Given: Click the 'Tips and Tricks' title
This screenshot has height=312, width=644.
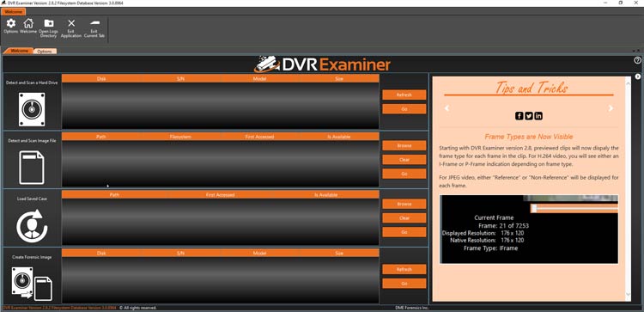Looking at the screenshot, I should click(531, 88).
